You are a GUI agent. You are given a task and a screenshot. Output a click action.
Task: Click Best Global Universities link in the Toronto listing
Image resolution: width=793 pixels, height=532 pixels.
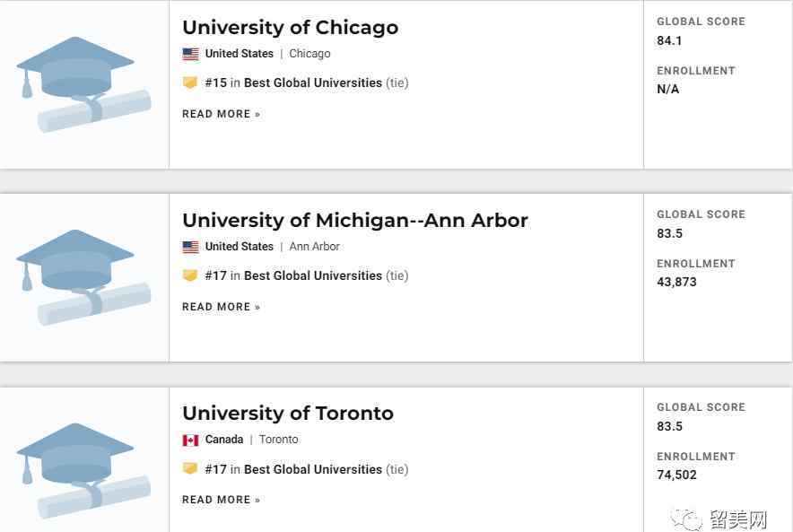click(x=313, y=469)
